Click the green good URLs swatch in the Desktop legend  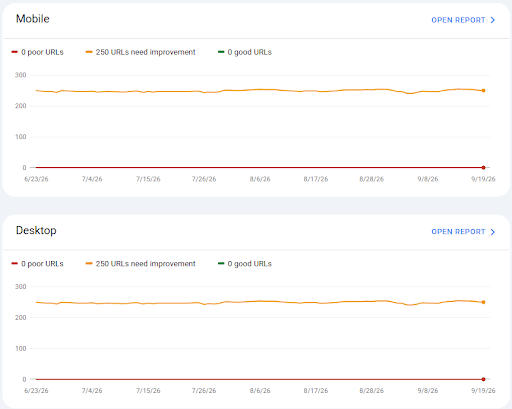coord(221,263)
